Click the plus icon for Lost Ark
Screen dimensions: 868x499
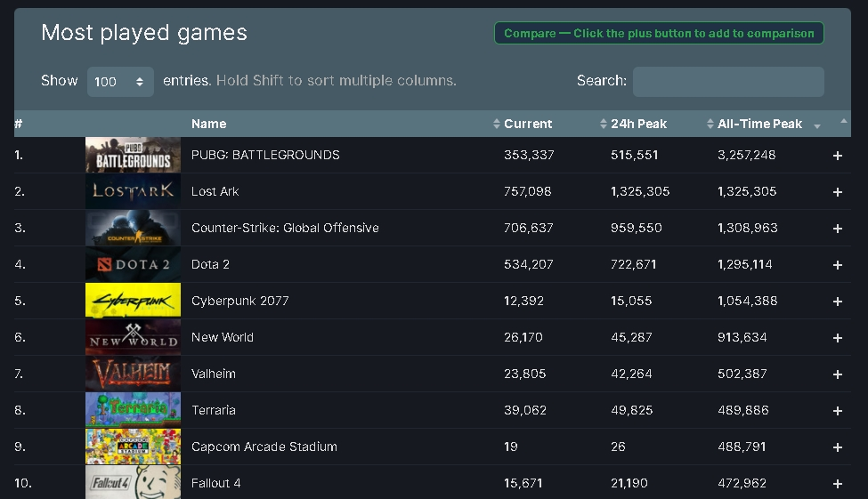pos(837,192)
